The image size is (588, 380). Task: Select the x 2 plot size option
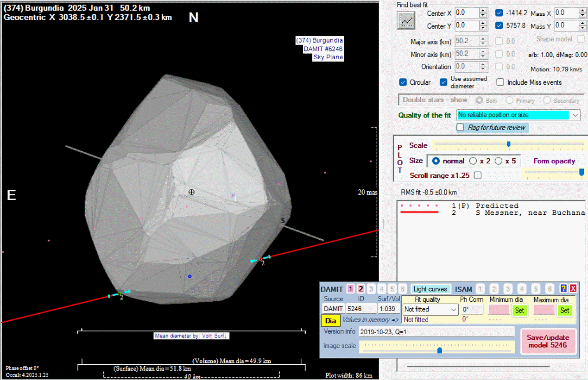point(473,161)
